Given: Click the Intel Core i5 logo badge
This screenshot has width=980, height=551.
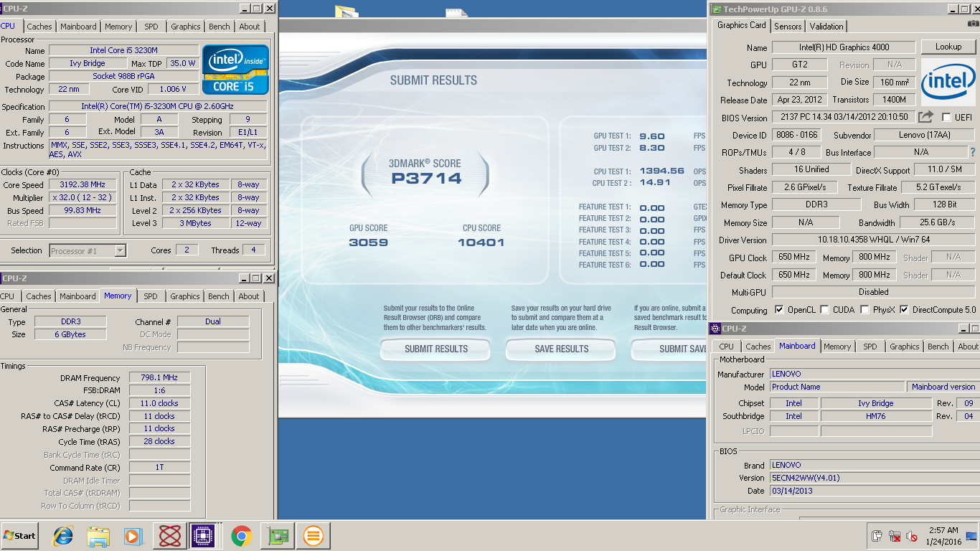Looking at the screenshot, I should coord(235,70).
